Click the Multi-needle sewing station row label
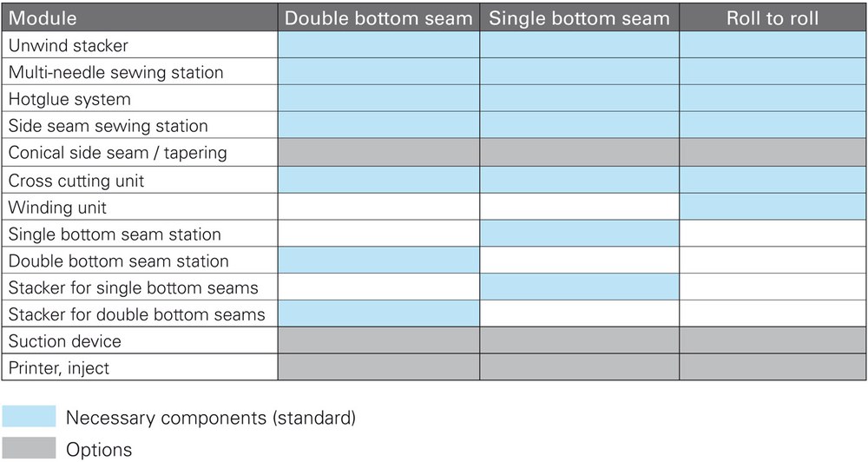Image resolution: width=868 pixels, height=462 pixels. pos(115,72)
